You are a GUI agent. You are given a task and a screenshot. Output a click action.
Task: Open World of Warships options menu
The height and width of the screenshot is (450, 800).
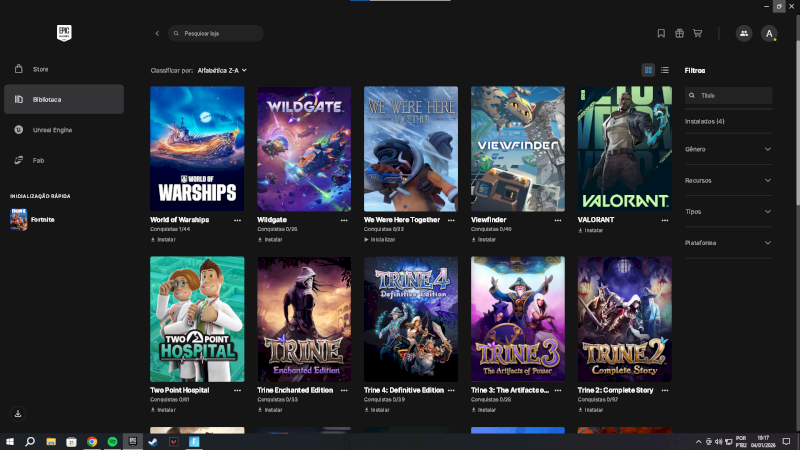237,220
